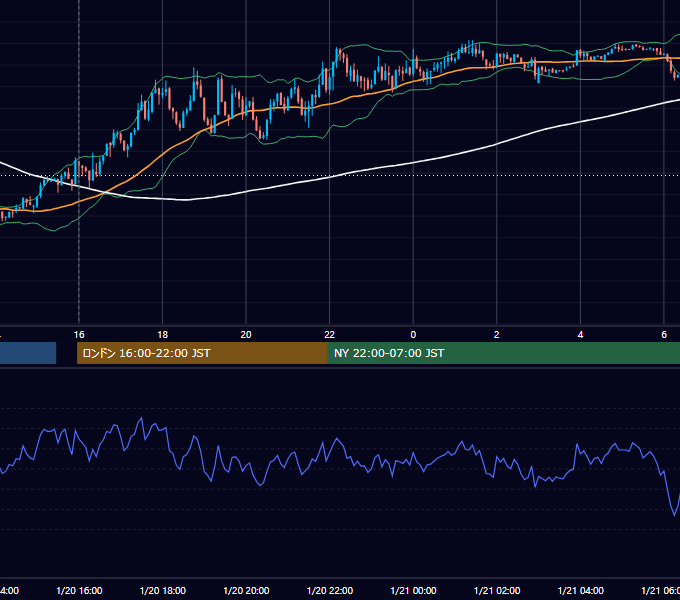Click the '22' hour label on price chart axis
680x600 pixels.
tap(330, 335)
